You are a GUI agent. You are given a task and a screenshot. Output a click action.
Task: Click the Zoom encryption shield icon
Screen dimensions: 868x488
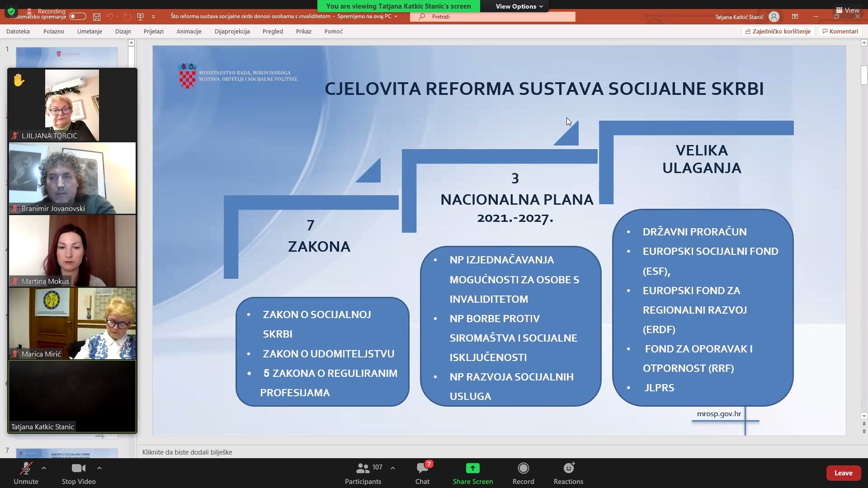pyautogui.click(x=11, y=11)
